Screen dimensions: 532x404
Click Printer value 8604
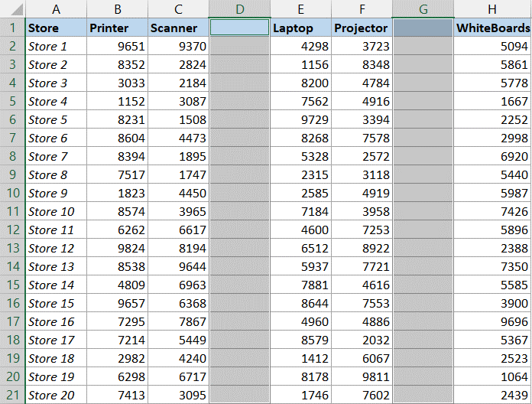[118, 138]
